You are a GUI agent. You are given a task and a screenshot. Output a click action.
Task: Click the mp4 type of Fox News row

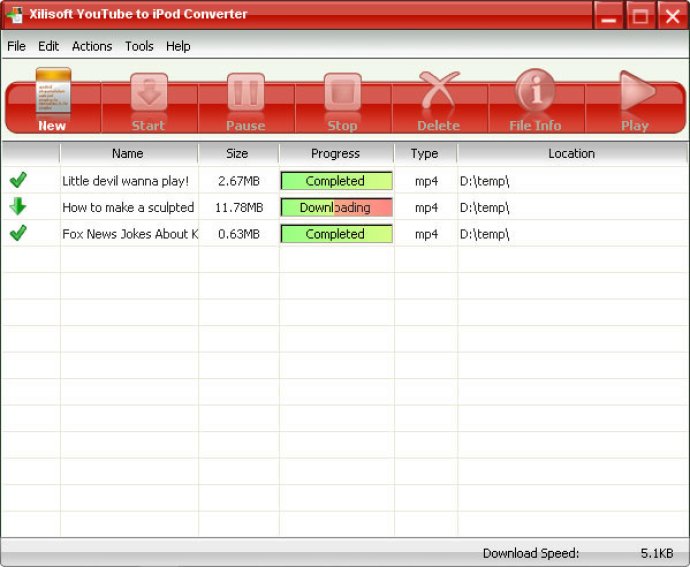426,234
